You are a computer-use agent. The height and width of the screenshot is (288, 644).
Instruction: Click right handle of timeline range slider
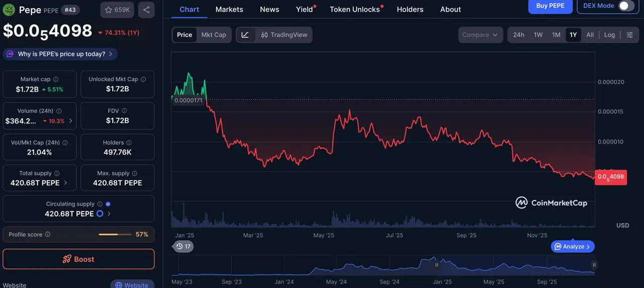594,265
